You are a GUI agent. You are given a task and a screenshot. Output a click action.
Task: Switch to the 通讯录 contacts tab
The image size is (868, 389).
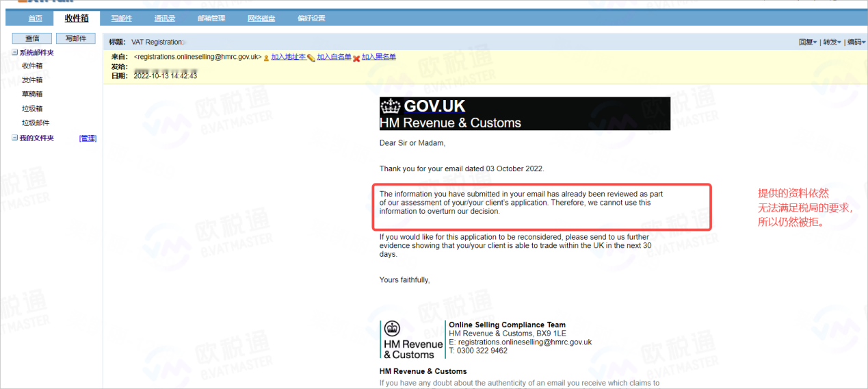[163, 18]
